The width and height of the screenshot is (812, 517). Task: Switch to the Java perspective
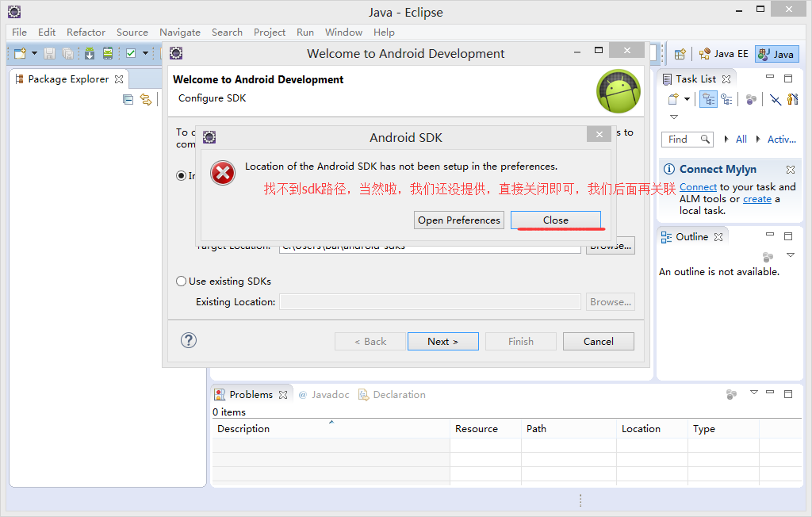point(777,54)
